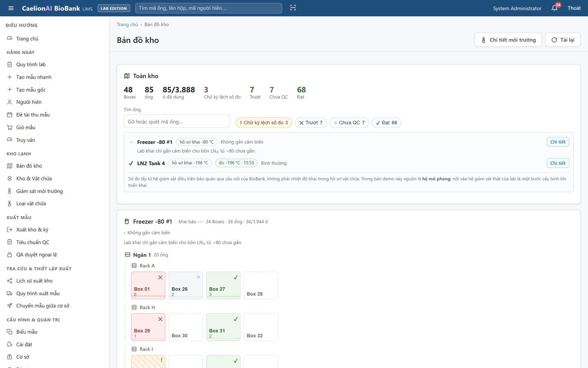This screenshot has width=588, height=368.
Task: Click the Tìm ống search input
Action: tap(177, 121)
